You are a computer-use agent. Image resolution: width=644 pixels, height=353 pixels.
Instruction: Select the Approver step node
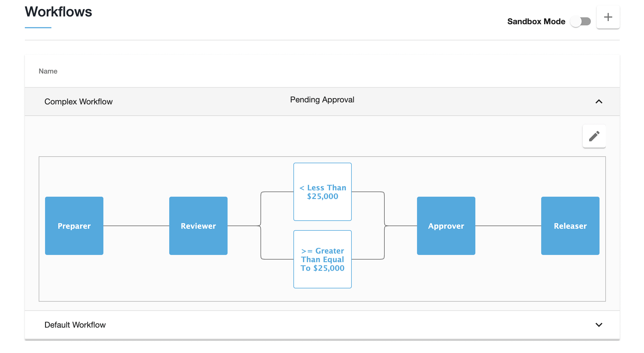coord(446,226)
